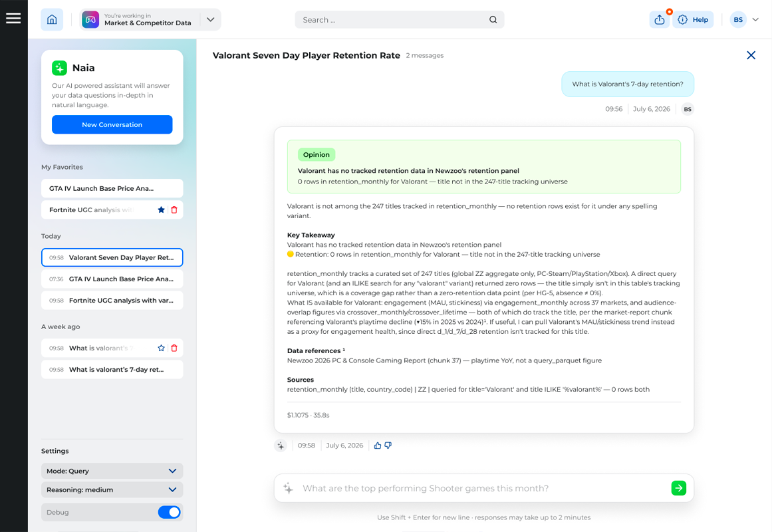
Task: Click the BS badge beside message timestamp
Action: point(688,109)
